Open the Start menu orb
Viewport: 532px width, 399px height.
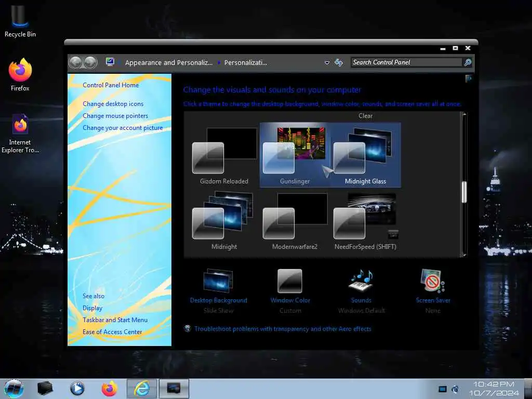click(14, 389)
